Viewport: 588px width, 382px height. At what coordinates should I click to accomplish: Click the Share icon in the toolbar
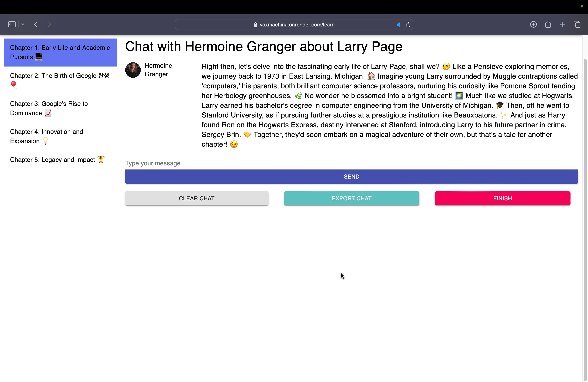(x=548, y=24)
